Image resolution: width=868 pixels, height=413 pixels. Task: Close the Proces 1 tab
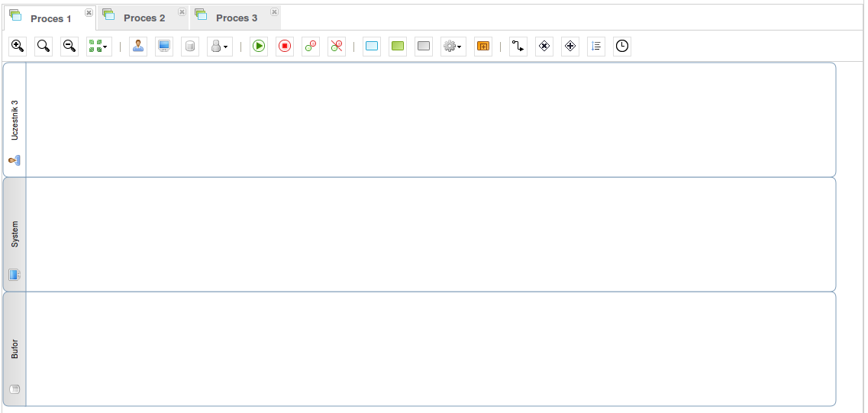(x=89, y=13)
